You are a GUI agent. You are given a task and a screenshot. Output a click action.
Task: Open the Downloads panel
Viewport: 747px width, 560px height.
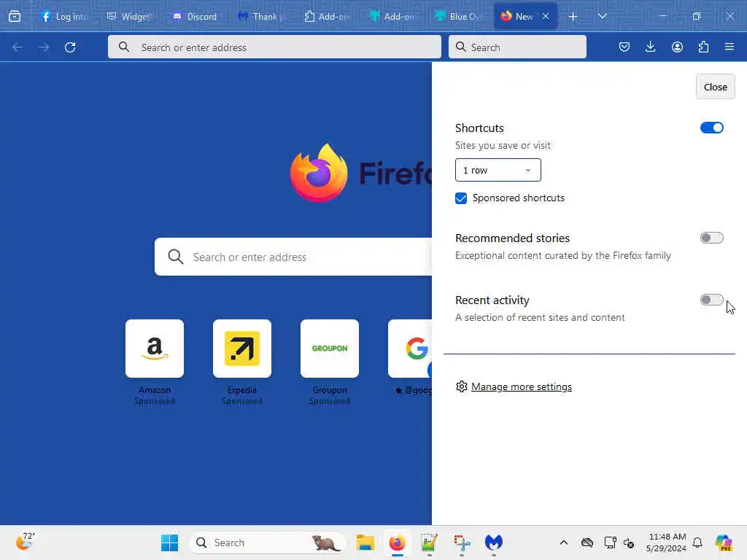pyautogui.click(x=650, y=47)
